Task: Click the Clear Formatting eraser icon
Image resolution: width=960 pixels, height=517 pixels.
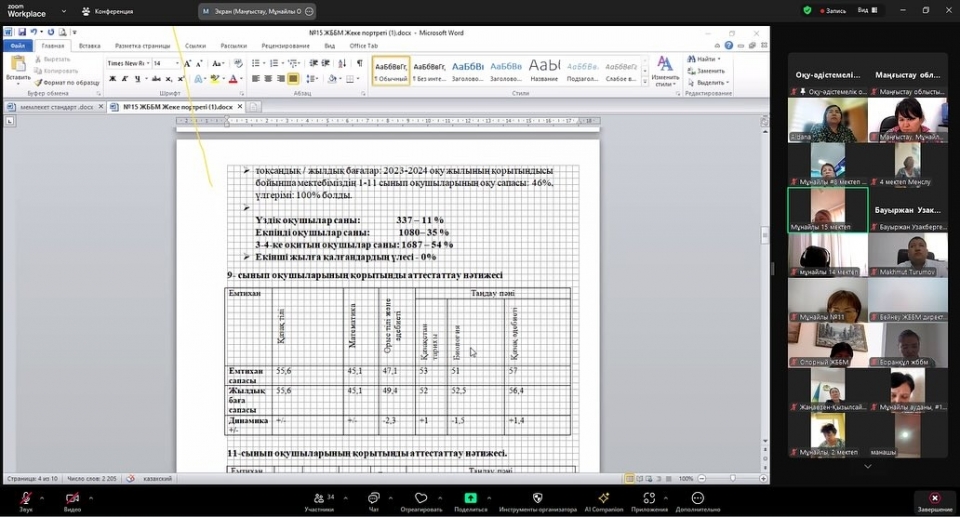Action: pos(238,63)
